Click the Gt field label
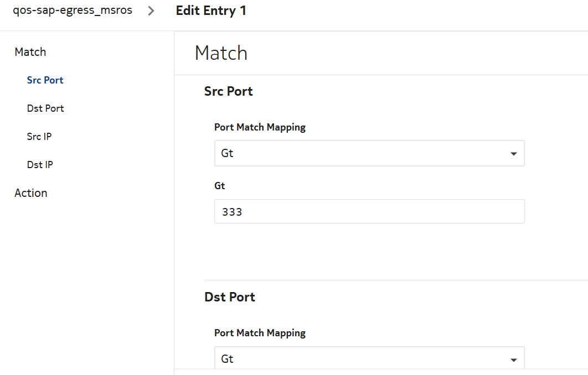The image size is (588, 375). 220,186
